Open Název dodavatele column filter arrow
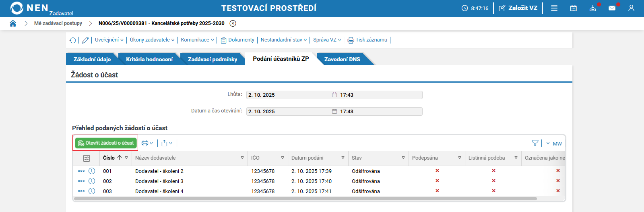The image size is (644, 212). (x=242, y=158)
